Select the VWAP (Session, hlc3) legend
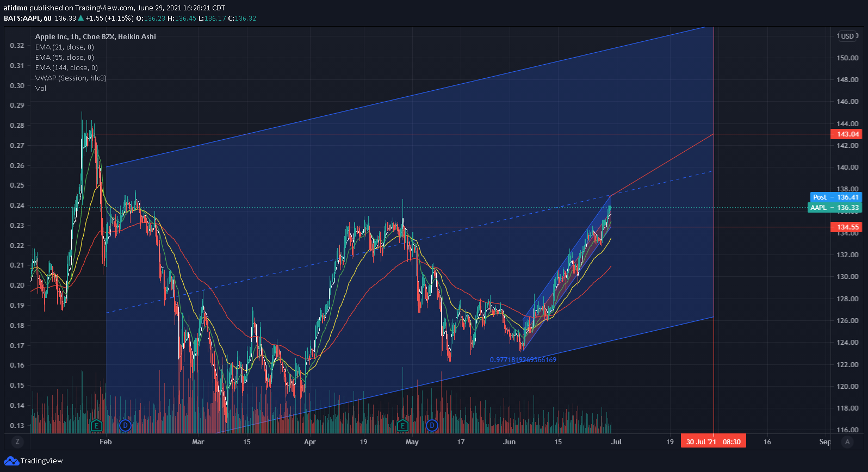 71,78
